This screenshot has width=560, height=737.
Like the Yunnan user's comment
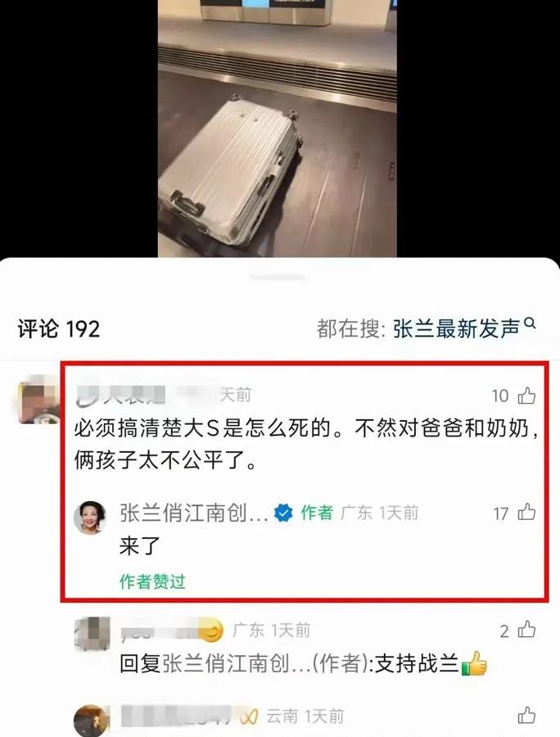click(526, 716)
